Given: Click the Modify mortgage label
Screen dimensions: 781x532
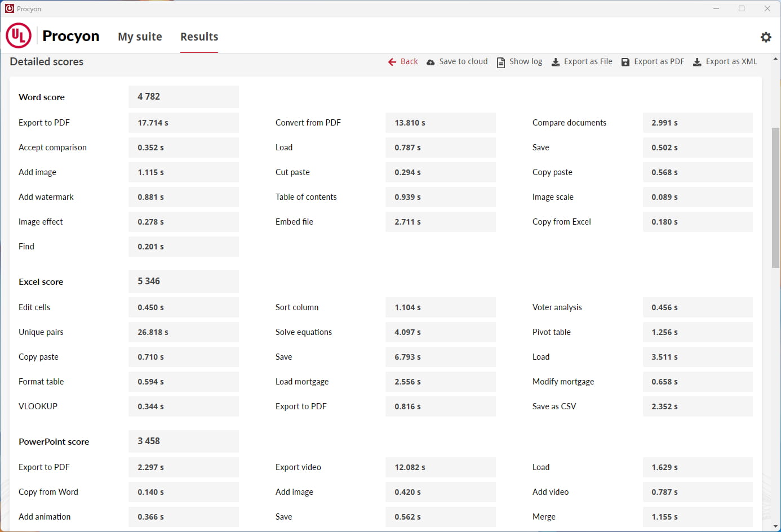Looking at the screenshot, I should 563,382.
